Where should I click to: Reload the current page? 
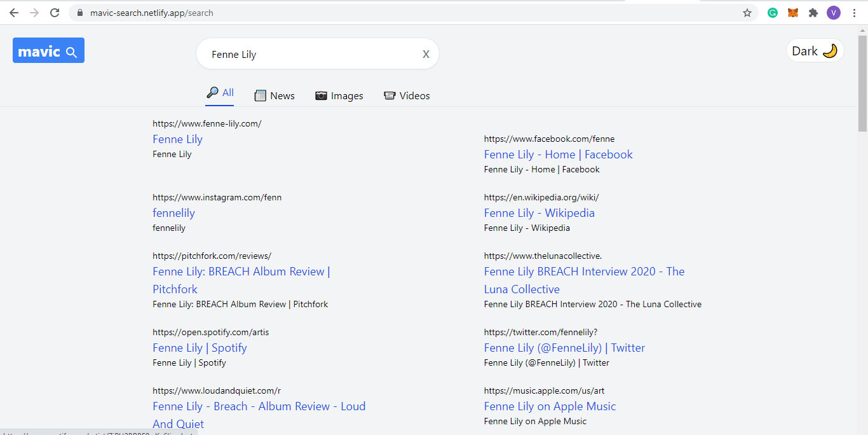55,13
